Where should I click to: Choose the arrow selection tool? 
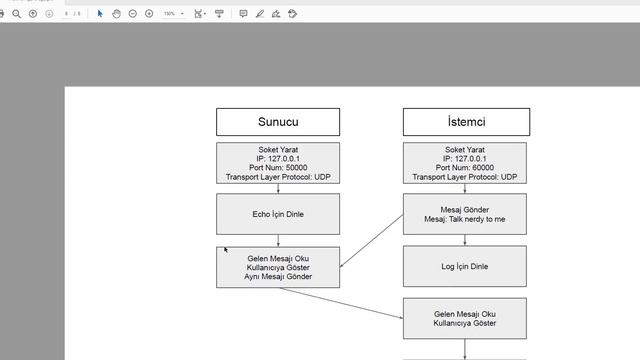(x=100, y=14)
